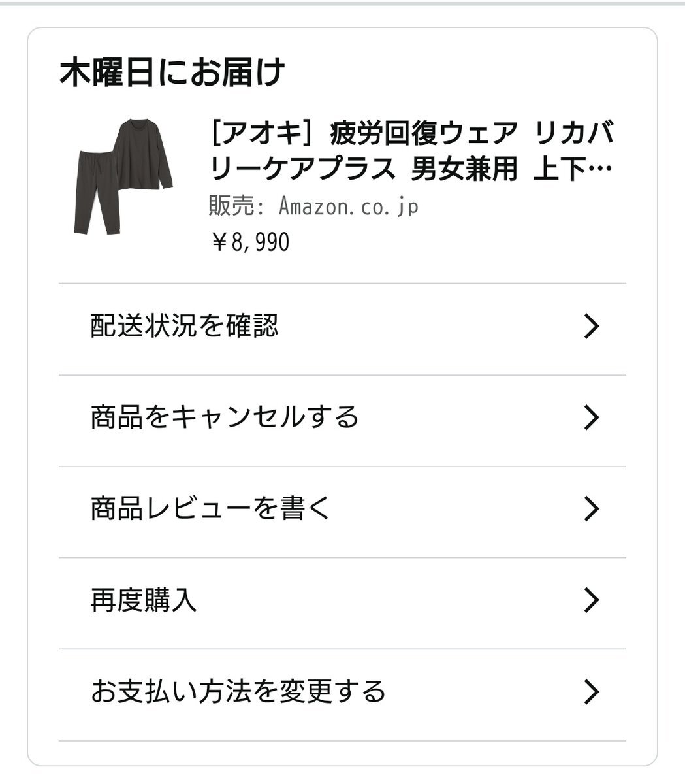Viewport: 685px width, 784px height.
Task: Open お支払い方法を変更する payment option
Action: (238, 691)
